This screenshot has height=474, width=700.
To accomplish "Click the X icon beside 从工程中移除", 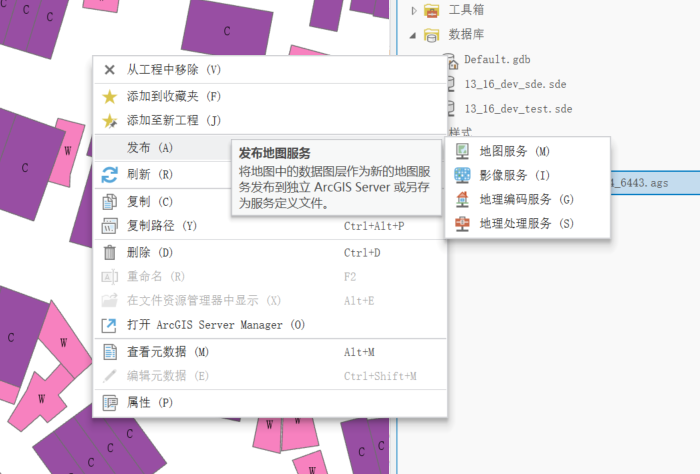I will (x=109, y=70).
